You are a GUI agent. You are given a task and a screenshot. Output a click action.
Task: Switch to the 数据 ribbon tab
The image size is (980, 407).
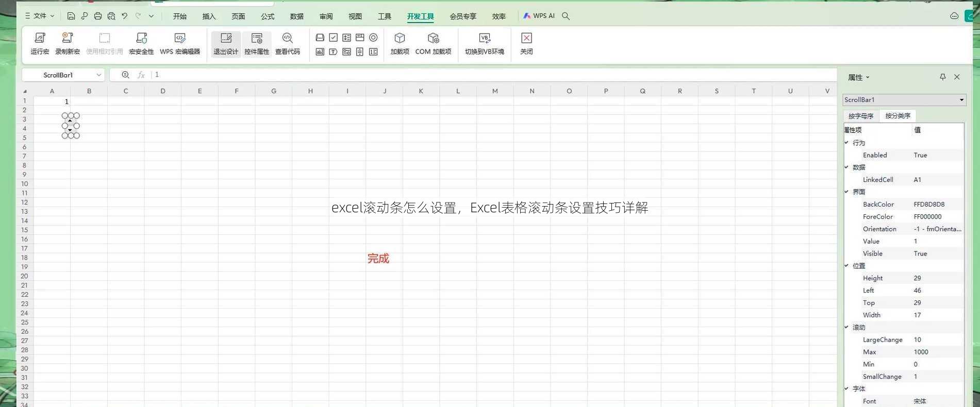[297, 16]
